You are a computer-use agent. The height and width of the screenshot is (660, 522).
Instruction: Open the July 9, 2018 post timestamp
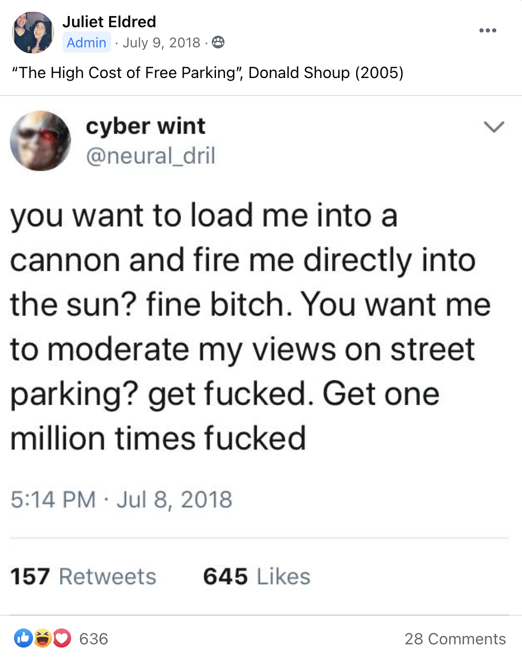[161, 43]
